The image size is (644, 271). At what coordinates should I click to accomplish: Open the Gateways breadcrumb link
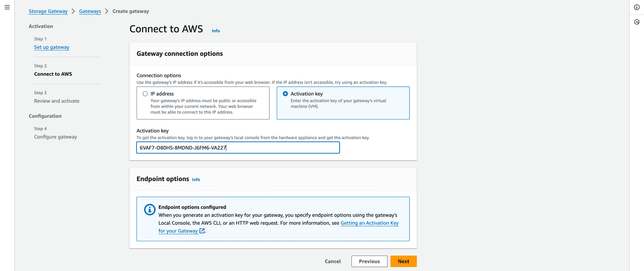tap(90, 11)
